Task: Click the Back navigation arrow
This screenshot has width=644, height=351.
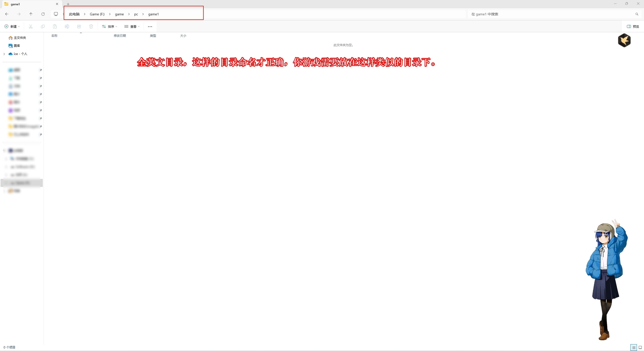Action: [7, 14]
